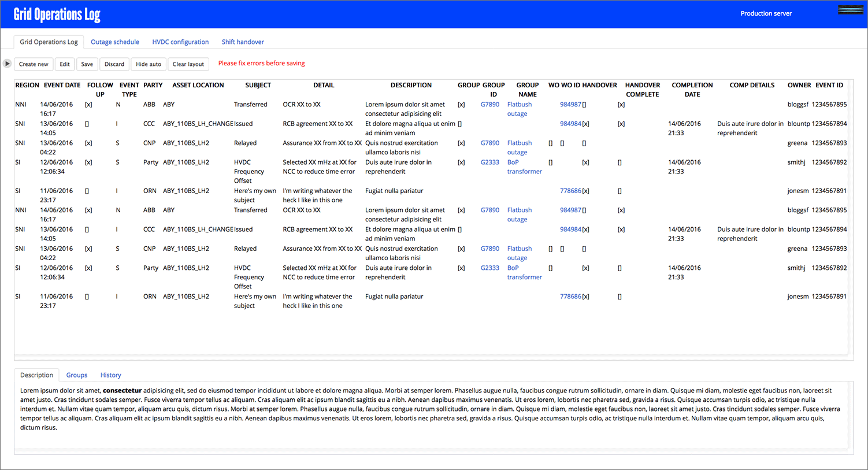Screen dimensions: 868x470
Task: Click the Hide auto button
Action: click(149, 64)
